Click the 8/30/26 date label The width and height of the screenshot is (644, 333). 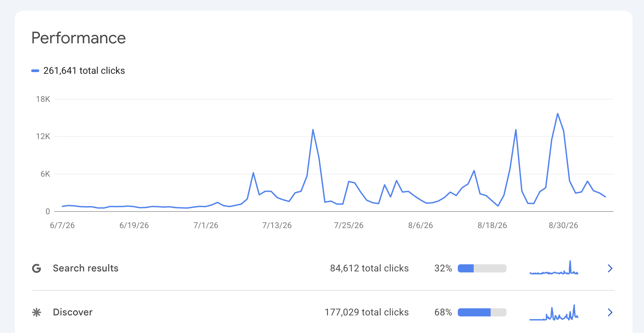pyautogui.click(x=563, y=225)
